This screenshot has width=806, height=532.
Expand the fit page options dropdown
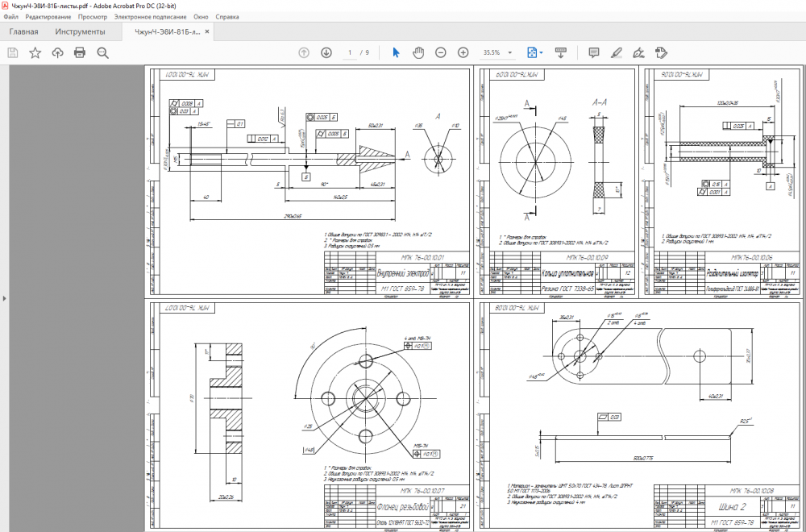(x=542, y=52)
